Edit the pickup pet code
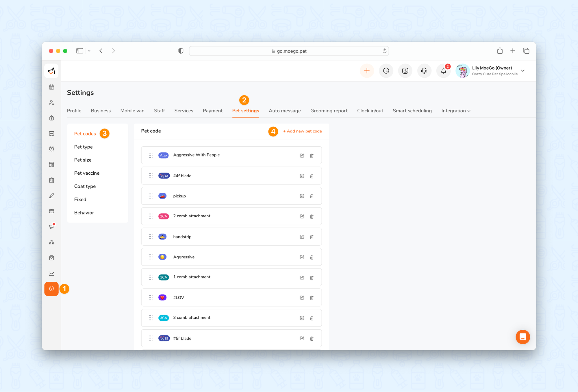This screenshot has height=392, width=578. pyautogui.click(x=302, y=196)
